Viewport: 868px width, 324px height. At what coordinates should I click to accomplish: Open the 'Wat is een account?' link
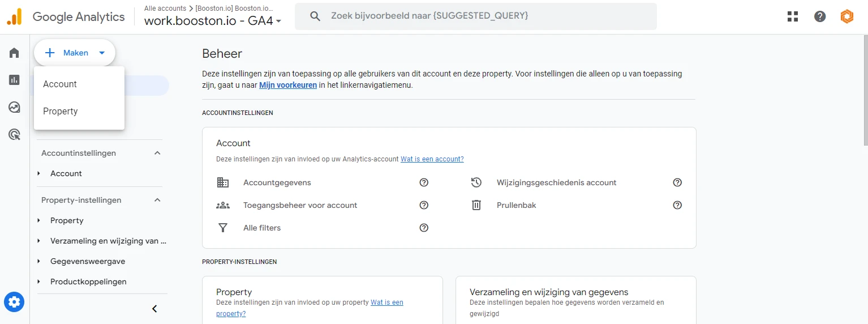pyautogui.click(x=432, y=159)
